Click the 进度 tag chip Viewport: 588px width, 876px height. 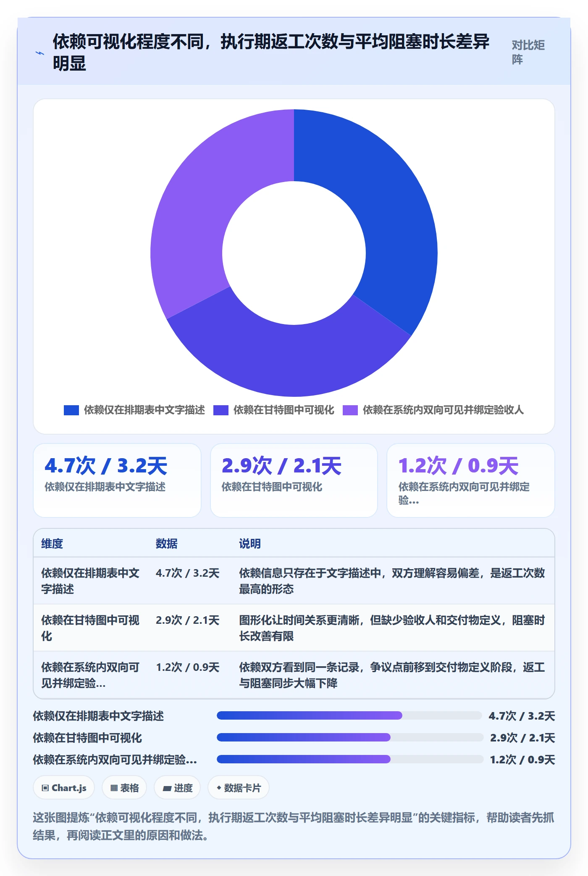point(177,788)
